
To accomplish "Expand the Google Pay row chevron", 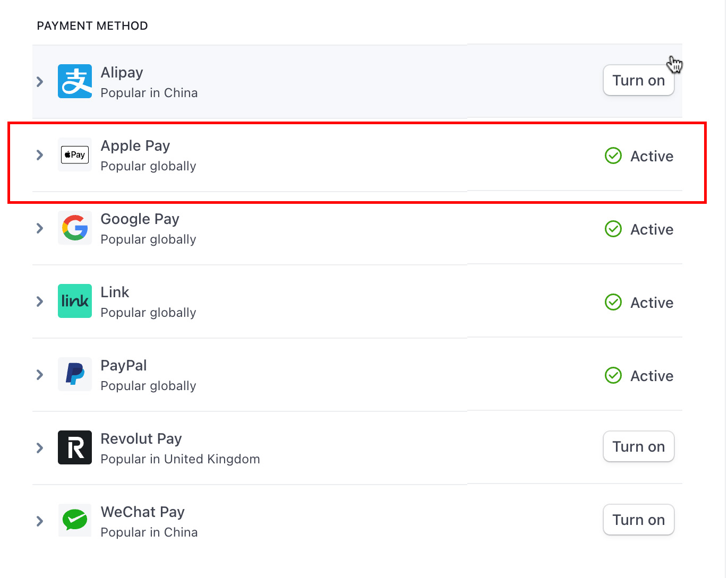I will coord(40,228).
